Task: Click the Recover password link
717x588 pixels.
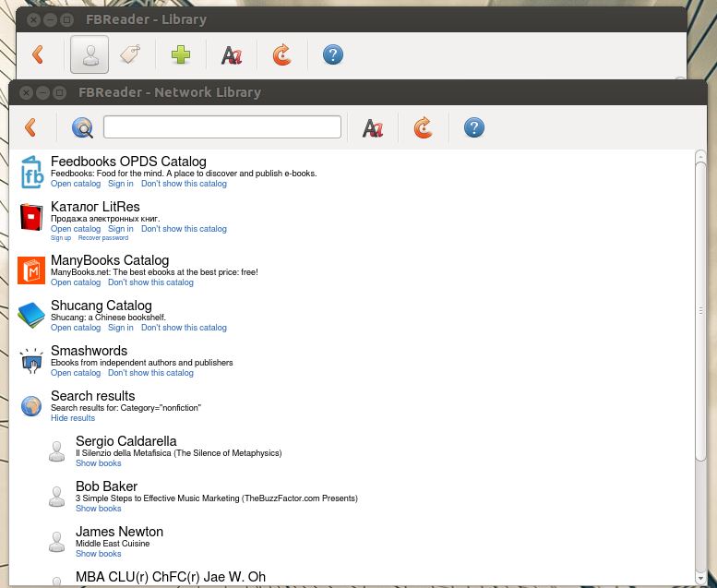Action: (103, 238)
